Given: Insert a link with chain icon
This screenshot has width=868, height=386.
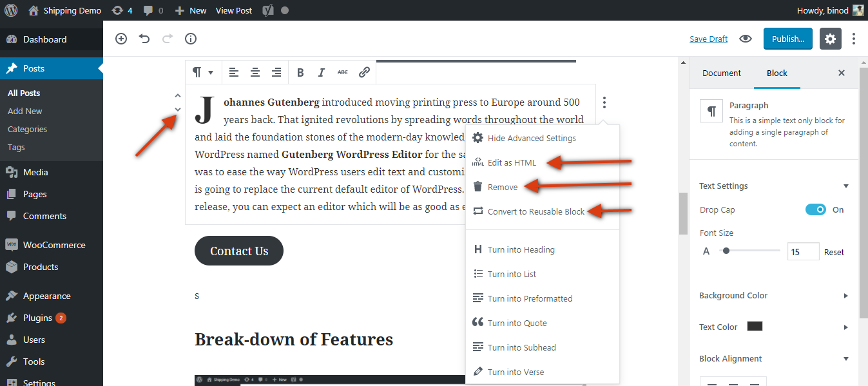Looking at the screenshot, I should click(364, 72).
